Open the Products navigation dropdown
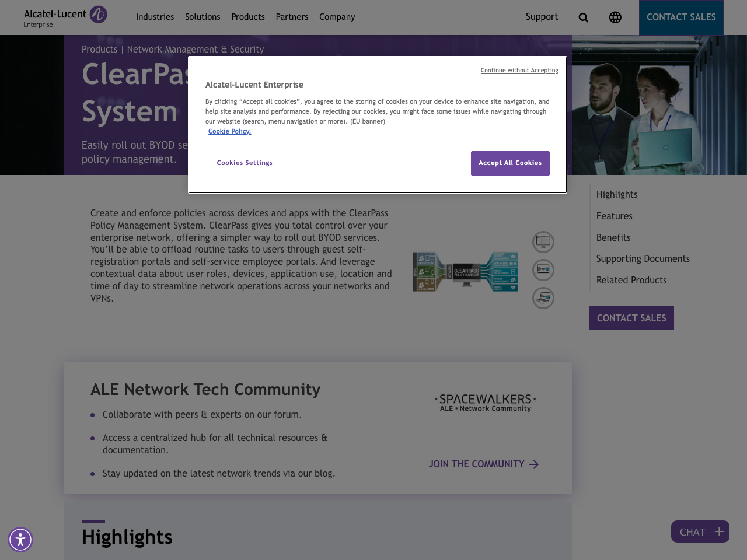747x560 pixels. pos(247,16)
